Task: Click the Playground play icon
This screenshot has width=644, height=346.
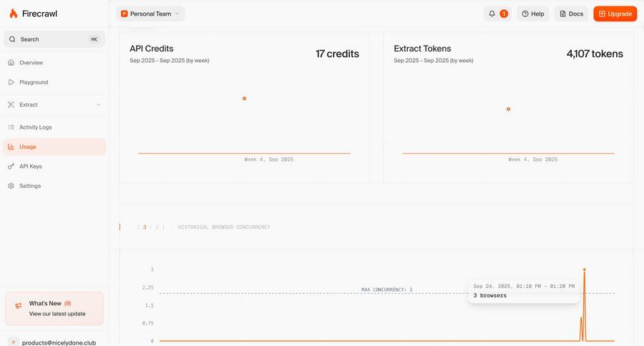Action: coord(11,82)
